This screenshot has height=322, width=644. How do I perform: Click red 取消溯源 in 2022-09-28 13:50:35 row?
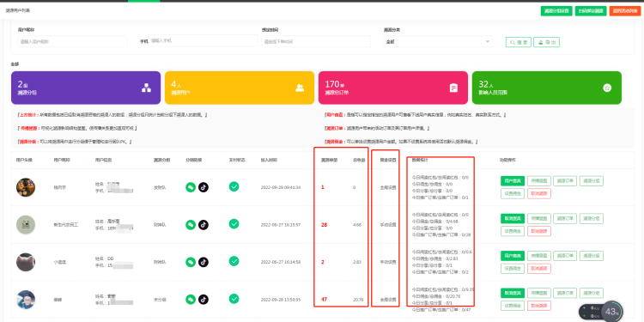pos(539,306)
